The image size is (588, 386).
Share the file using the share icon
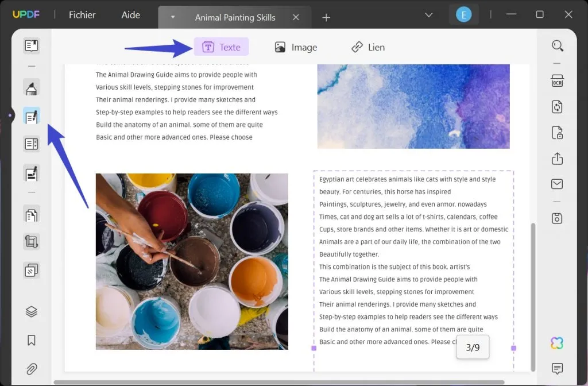coord(557,159)
